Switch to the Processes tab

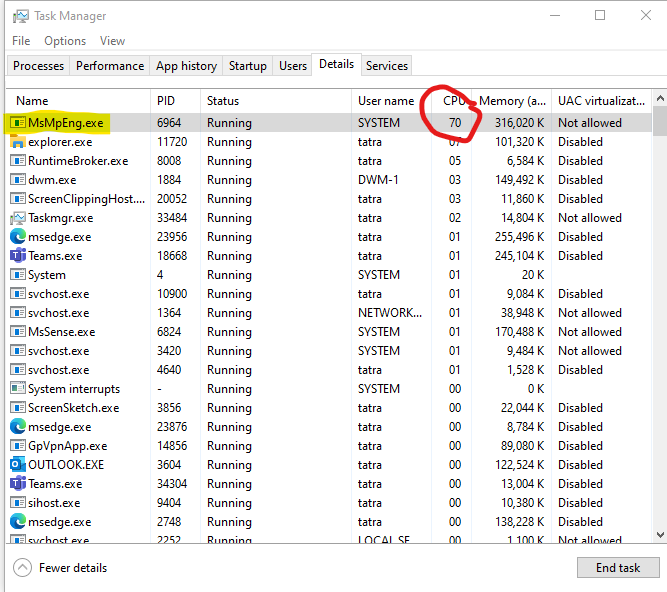click(x=38, y=66)
